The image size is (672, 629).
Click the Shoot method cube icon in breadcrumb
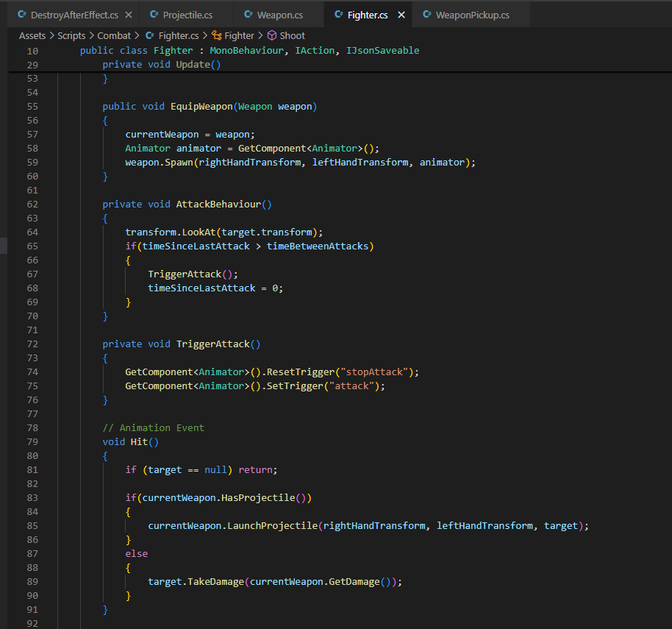click(271, 35)
